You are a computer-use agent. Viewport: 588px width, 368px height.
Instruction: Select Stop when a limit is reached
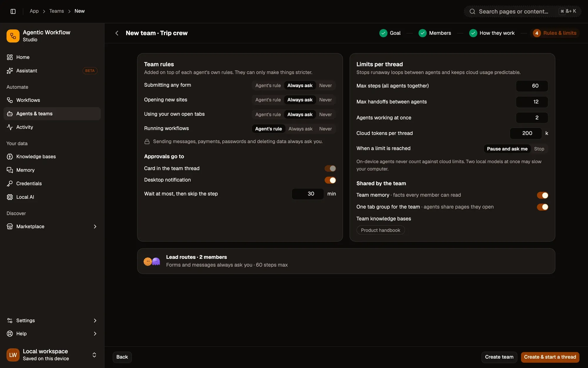(539, 149)
